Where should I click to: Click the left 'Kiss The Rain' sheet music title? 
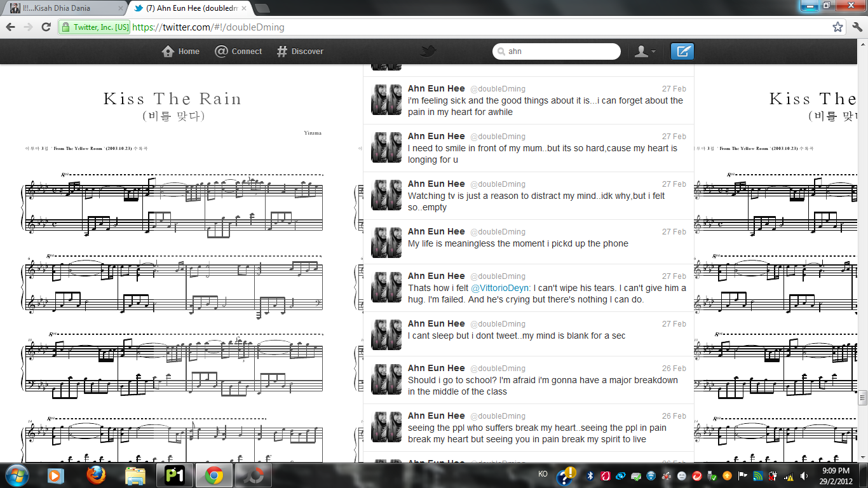click(173, 99)
